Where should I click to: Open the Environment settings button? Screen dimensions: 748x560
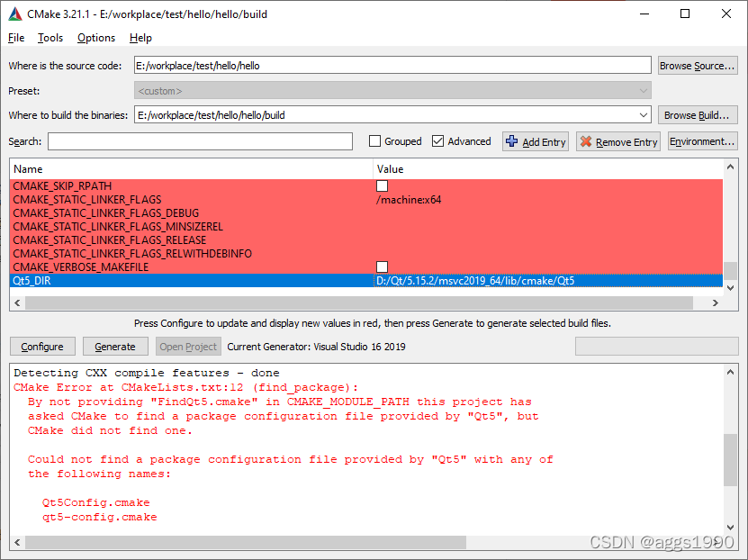coord(702,141)
